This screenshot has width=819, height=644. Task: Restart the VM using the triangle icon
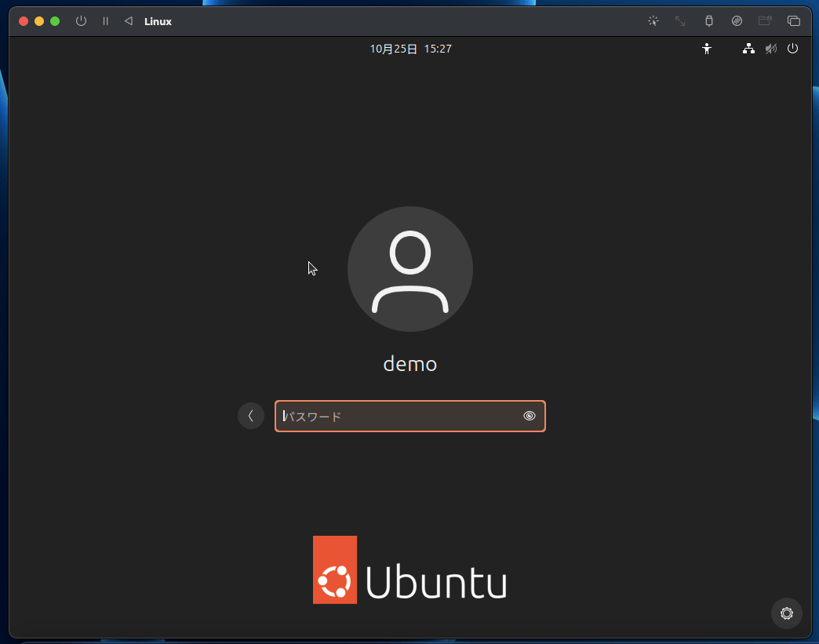[x=129, y=21]
